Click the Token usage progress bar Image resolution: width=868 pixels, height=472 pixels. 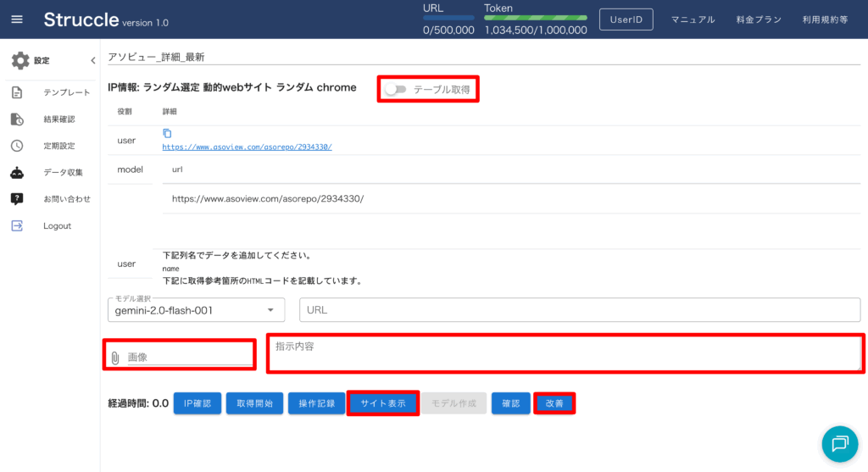[x=535, y=17]
